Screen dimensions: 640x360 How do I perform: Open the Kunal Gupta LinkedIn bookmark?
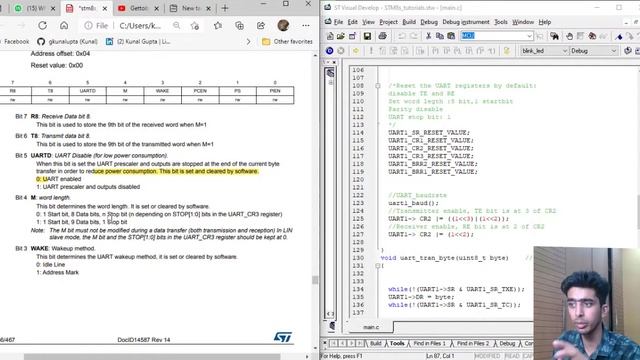tap(138, 41)
